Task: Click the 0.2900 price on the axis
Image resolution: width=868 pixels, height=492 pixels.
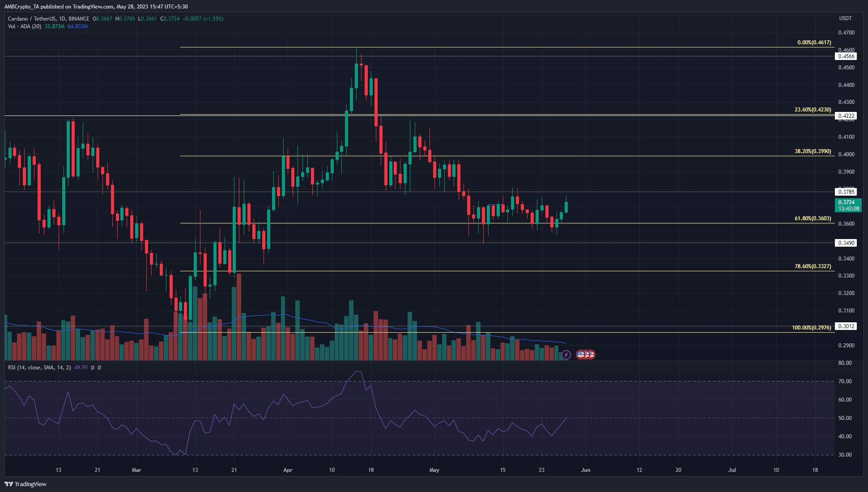Action: tap(846, 346)
